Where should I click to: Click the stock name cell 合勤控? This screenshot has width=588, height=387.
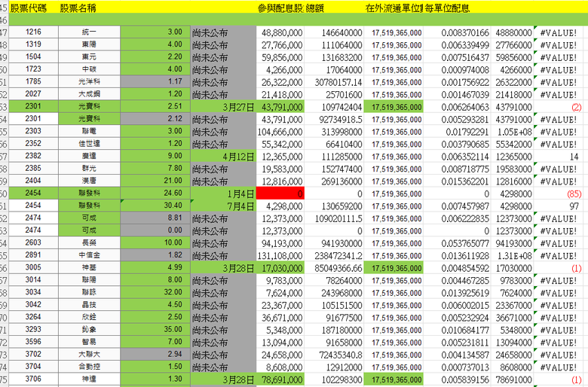click(x=89, y=367)
